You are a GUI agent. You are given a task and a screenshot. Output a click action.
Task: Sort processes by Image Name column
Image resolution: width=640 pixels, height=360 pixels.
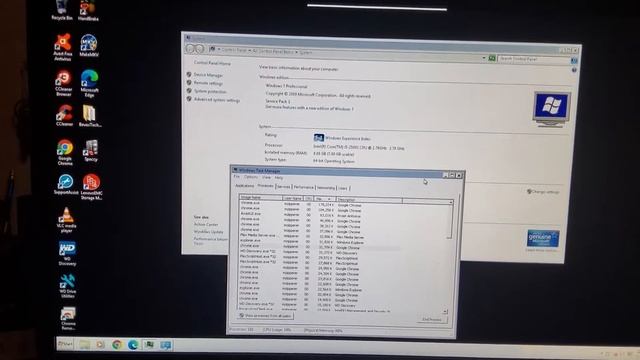pos(261,198)
